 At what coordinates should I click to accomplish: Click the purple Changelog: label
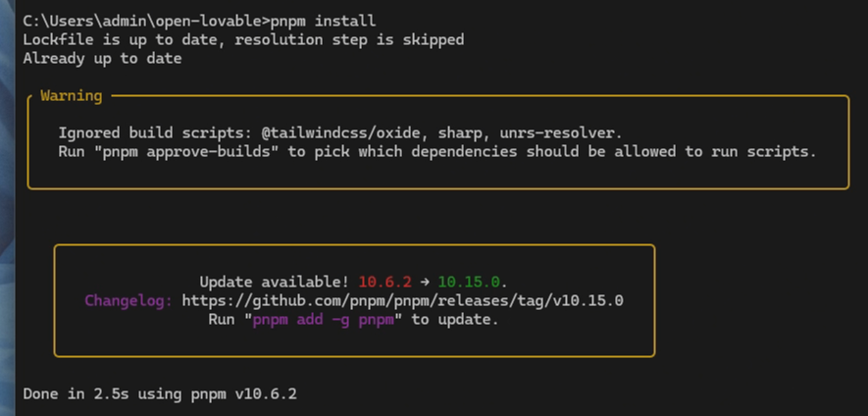128,301
